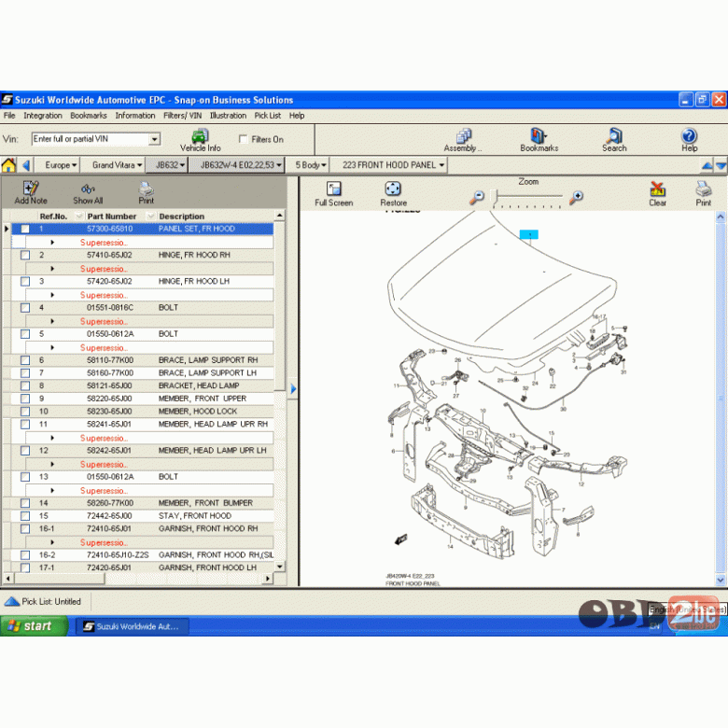Select row 9 MEMBER, FRONT UPPER
The image size is (728, 728).
[142, 399]
